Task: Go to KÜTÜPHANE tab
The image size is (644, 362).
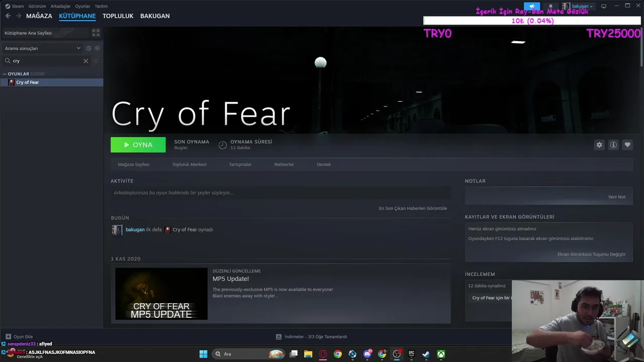Action: point(77,16)
